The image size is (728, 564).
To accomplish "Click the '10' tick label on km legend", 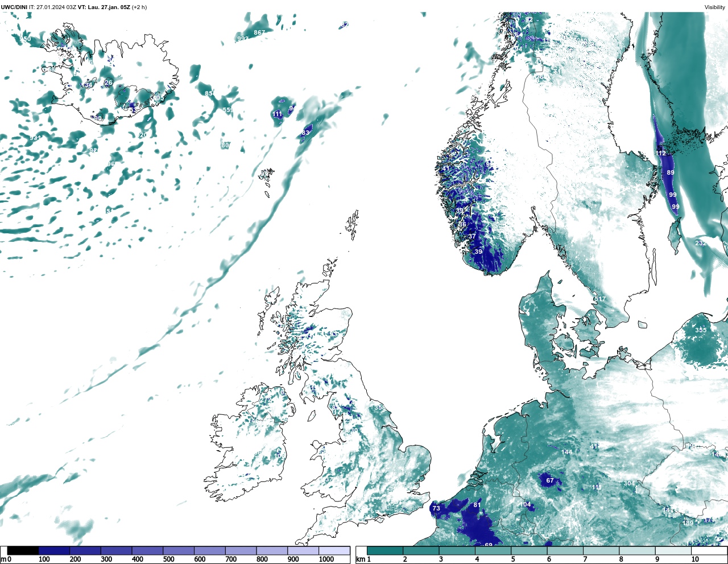I will pos(695,559).
